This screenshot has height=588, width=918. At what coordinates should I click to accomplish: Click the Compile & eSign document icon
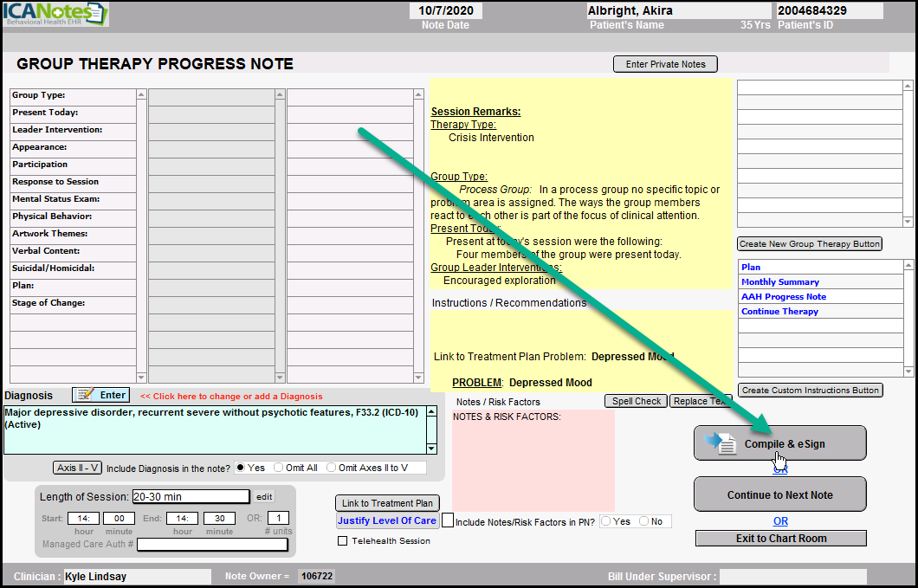coord(721,443)
